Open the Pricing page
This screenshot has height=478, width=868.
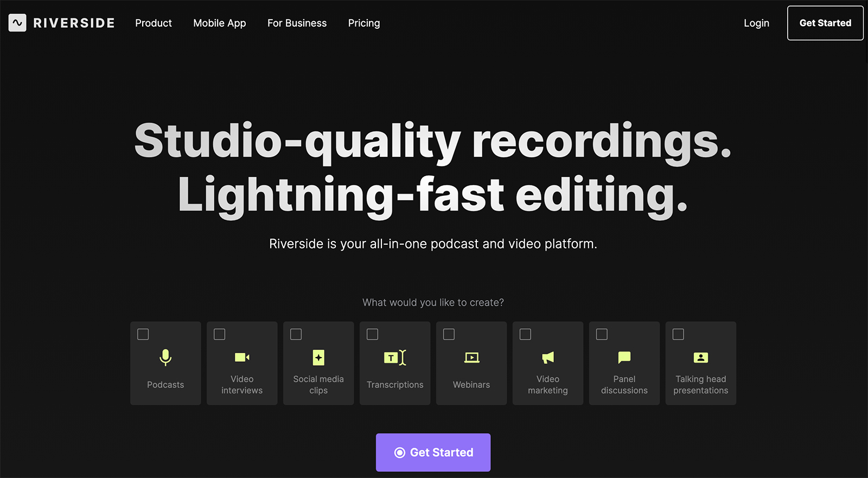(364, 23)
